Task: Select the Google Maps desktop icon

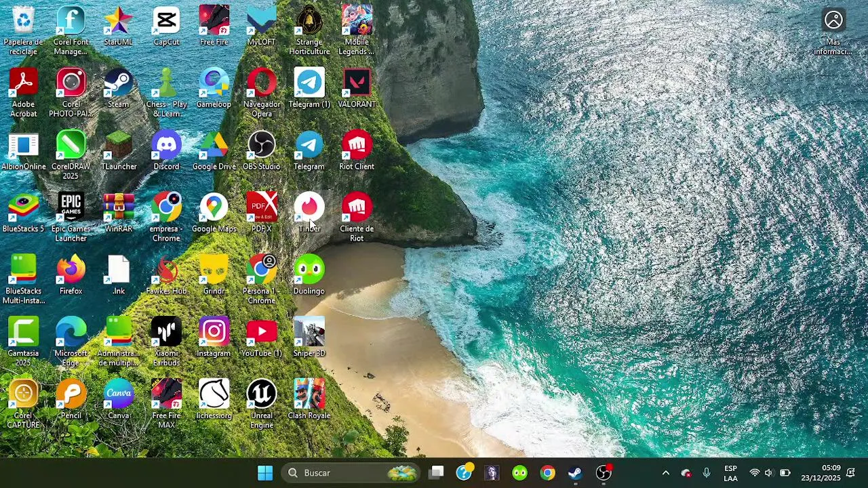Action: point(214,213)
